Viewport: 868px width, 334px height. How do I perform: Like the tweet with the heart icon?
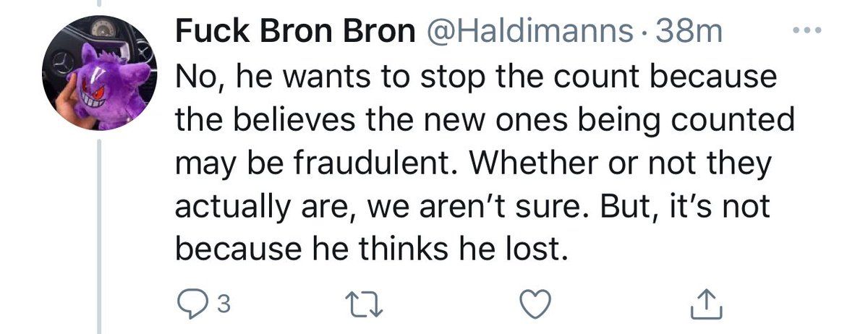click(537, 305)
